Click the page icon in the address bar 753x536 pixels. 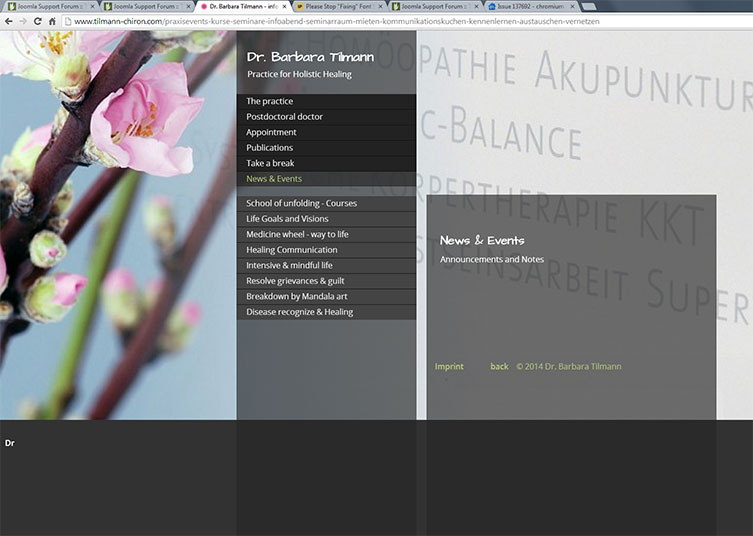tap(68, 21)
